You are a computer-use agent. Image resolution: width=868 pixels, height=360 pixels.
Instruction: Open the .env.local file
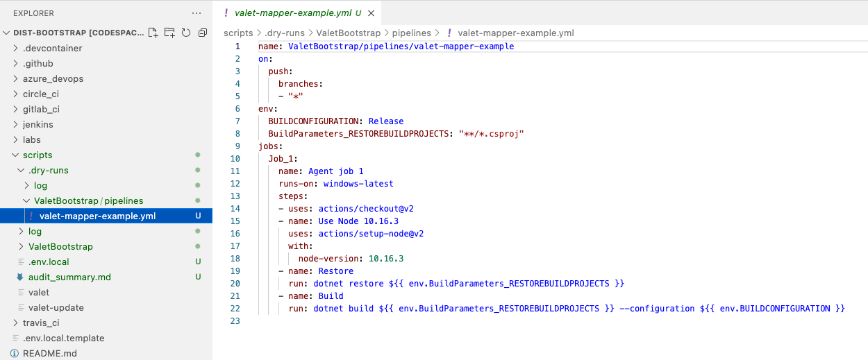point(49,262)
